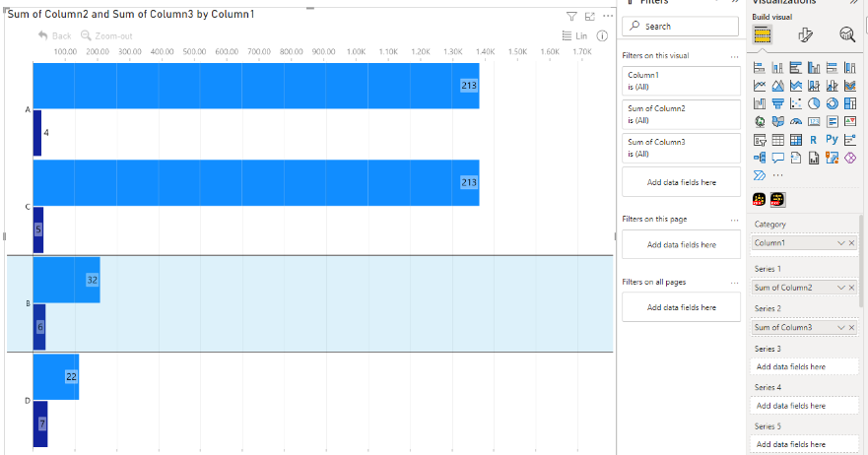868x455 pixels.
Task: Click the Zoom-out button
Action: pos(106,35)
